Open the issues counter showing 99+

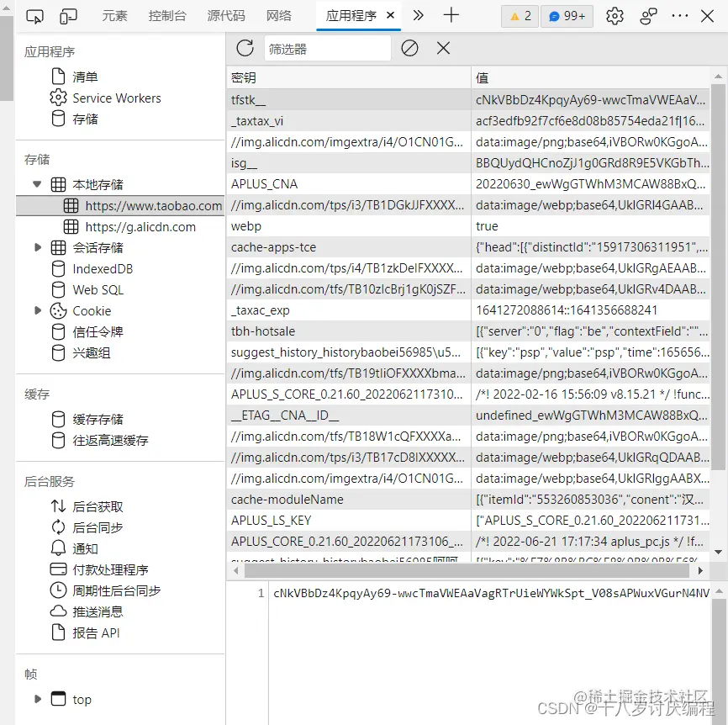(x=567, y=15)
